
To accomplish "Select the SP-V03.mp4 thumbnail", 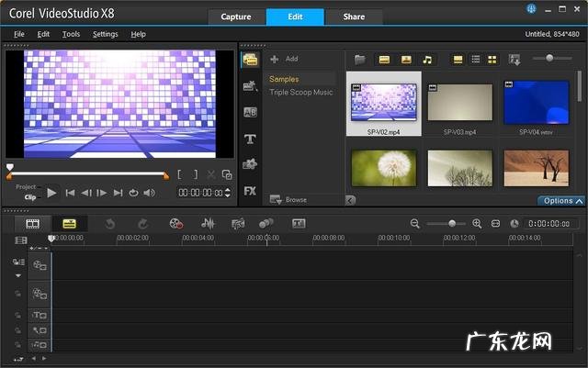I will 459,103.
